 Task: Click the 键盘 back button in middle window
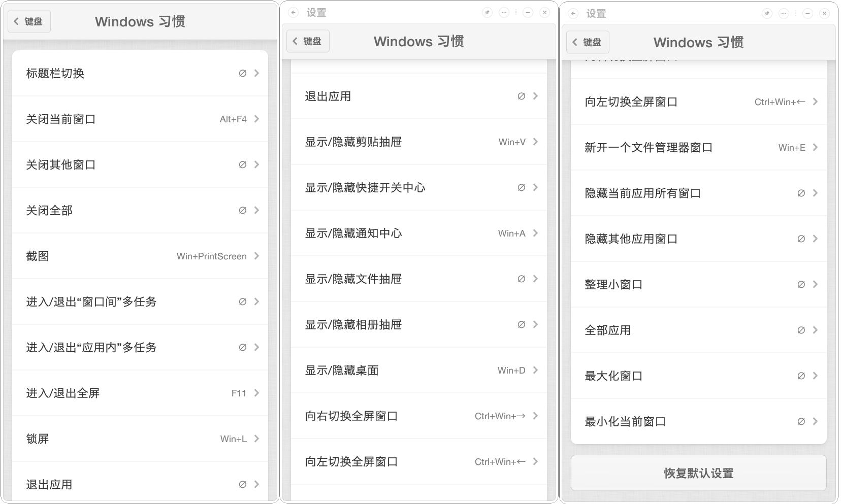[x=308, y=41]
